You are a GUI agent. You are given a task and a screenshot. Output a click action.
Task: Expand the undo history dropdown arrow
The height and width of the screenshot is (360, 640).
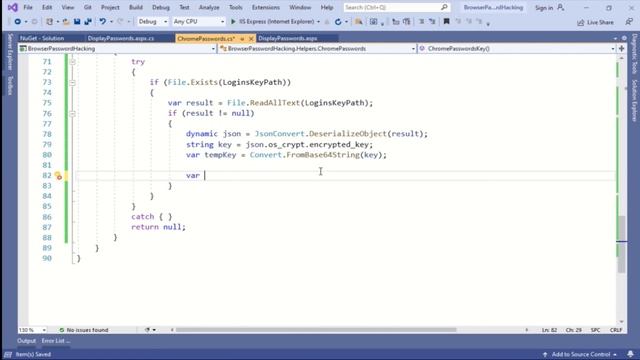111,22
